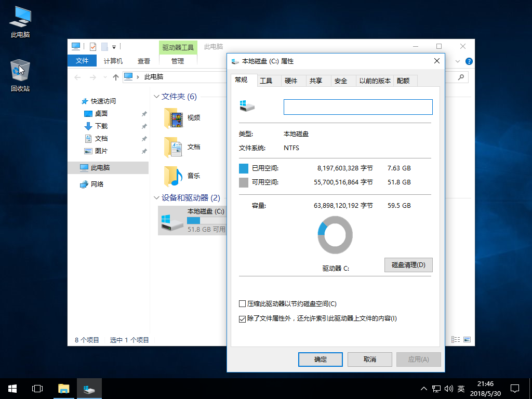This screenshot has width=532, height=399.
Task: Click the drive label text field
Action: click(x=358, y=107)
